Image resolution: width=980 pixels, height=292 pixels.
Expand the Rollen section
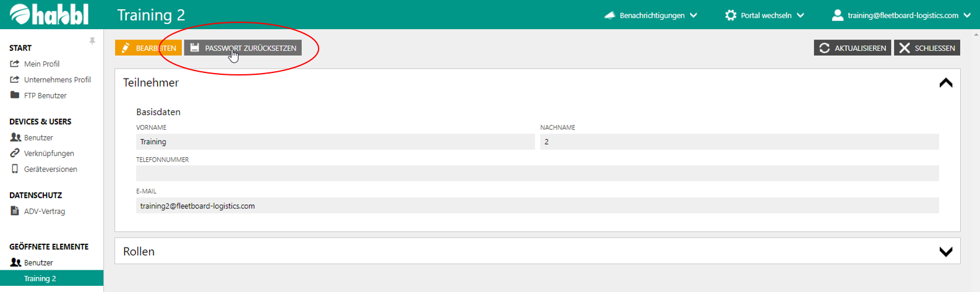tap(945, 252)
